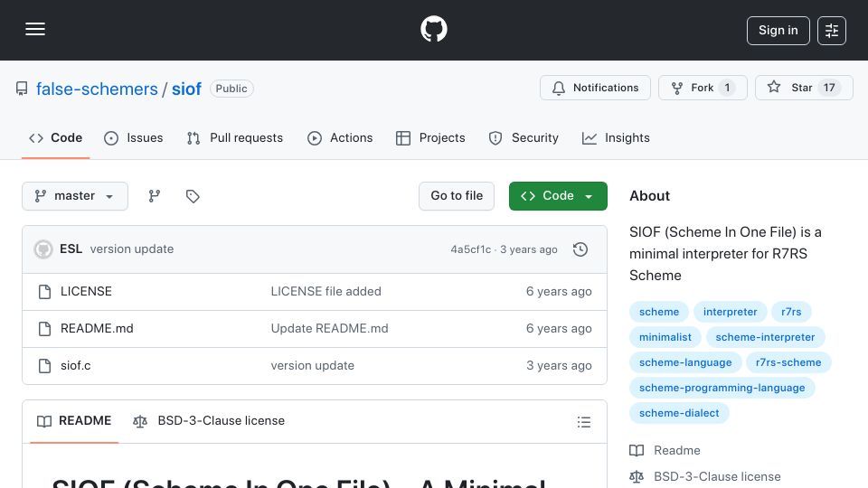
Task: Click the fork count badge '1'
Action: pyautogui.click(x=727, y=88)
